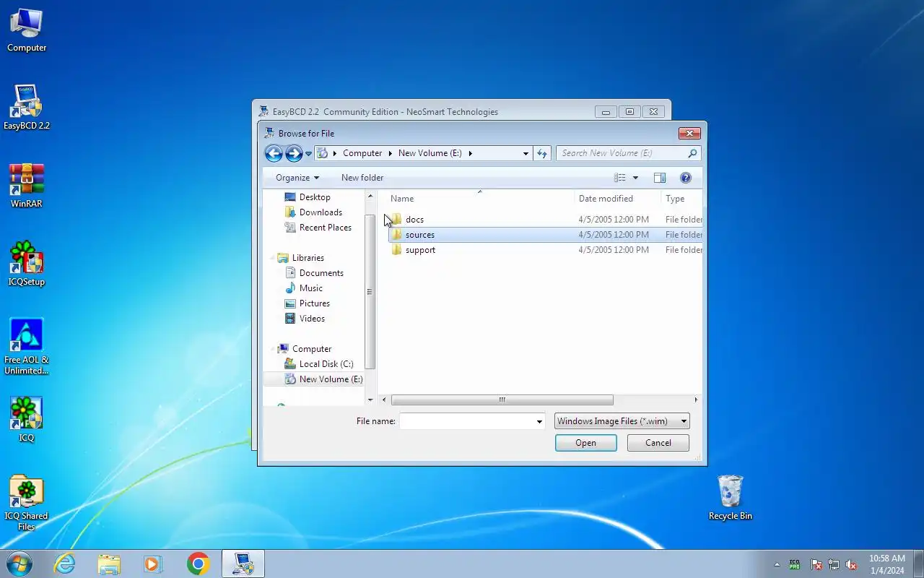The image size is (924, 578).
Task: Click the volume muted tray icon
Action: (x=851, y=564)
